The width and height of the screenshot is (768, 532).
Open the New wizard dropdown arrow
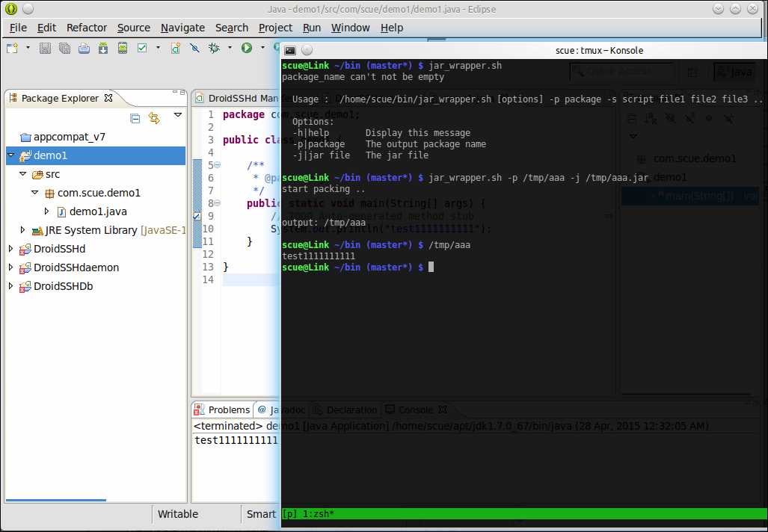28,48
